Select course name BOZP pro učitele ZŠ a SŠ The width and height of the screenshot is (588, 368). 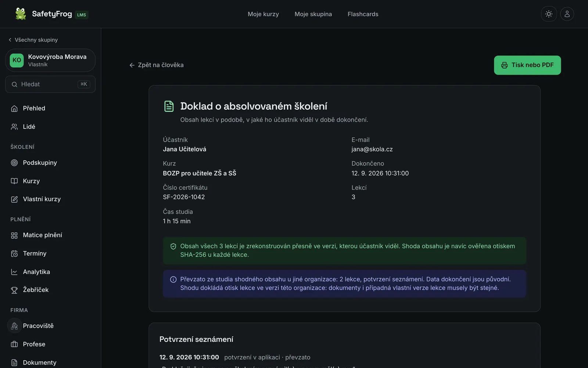point(200,173)
